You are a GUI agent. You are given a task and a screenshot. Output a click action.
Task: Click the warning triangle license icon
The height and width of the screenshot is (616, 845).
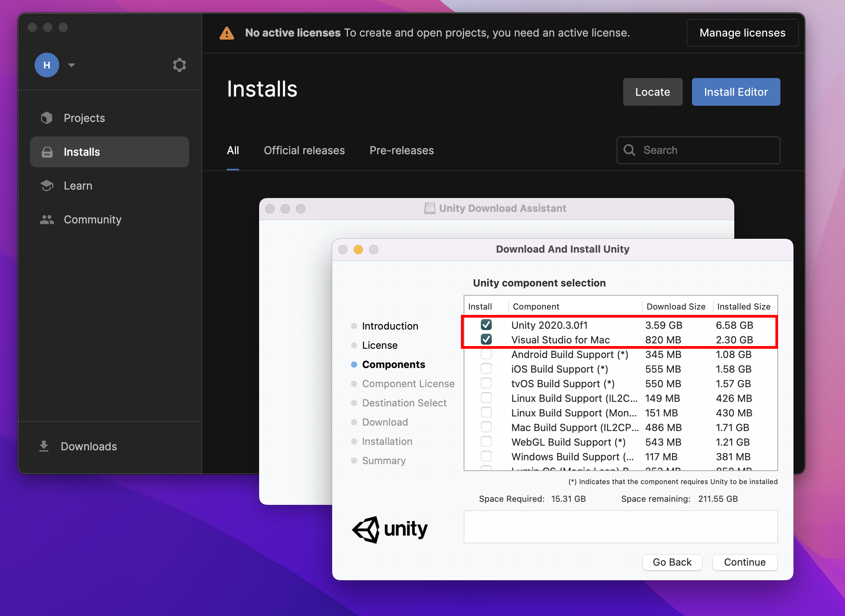tap(227, 33)
